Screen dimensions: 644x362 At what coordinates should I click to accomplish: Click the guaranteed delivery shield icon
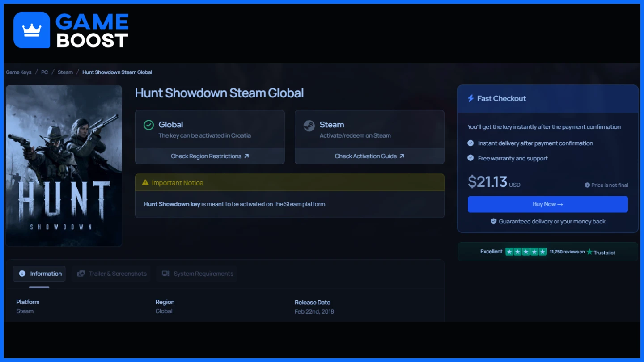(493, 221)
